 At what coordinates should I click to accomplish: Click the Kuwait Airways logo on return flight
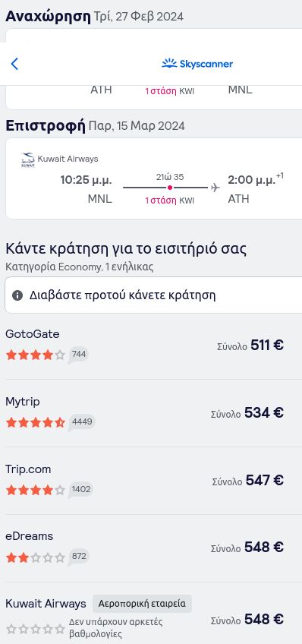point(28,159)
